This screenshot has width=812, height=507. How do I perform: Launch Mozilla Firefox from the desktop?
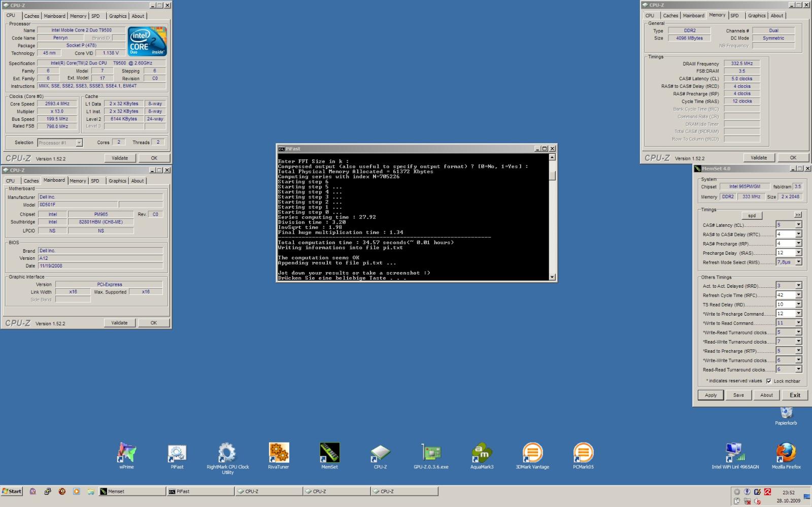[786, 455]
